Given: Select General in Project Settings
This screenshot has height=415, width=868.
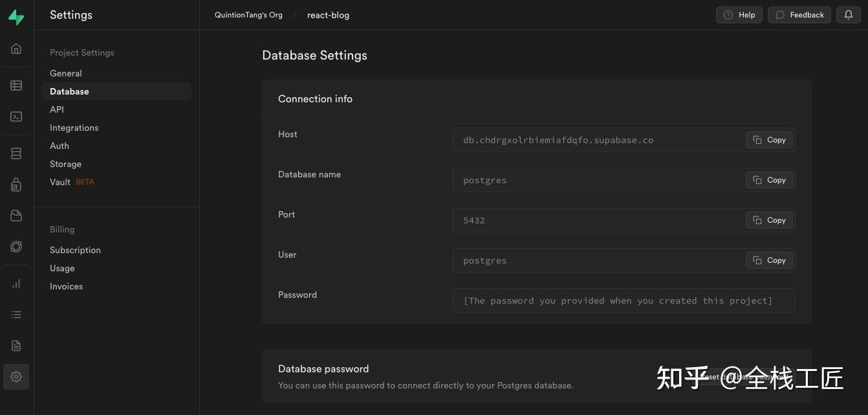Looking at the screenshot, I should point(66,73).
